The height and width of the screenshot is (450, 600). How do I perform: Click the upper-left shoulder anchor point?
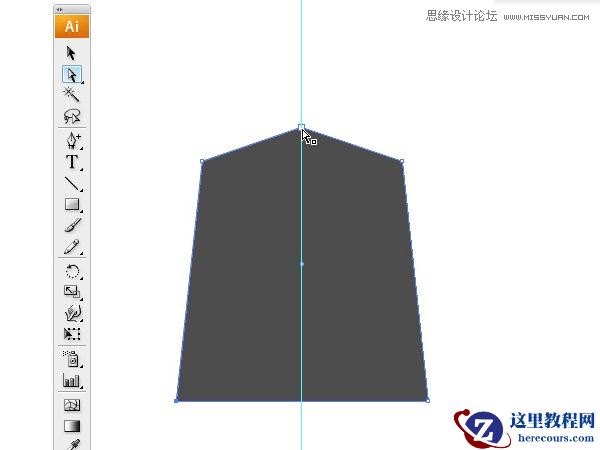202,161
